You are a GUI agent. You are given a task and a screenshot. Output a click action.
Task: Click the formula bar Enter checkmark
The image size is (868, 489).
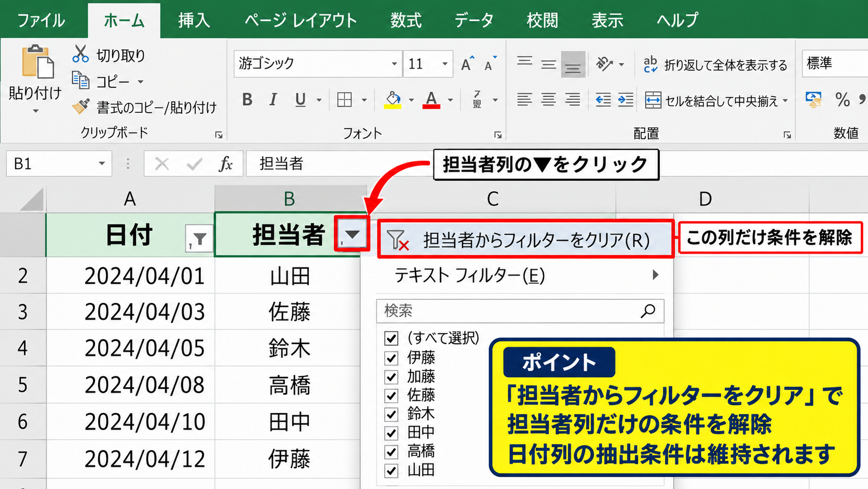tap(194, 164)
